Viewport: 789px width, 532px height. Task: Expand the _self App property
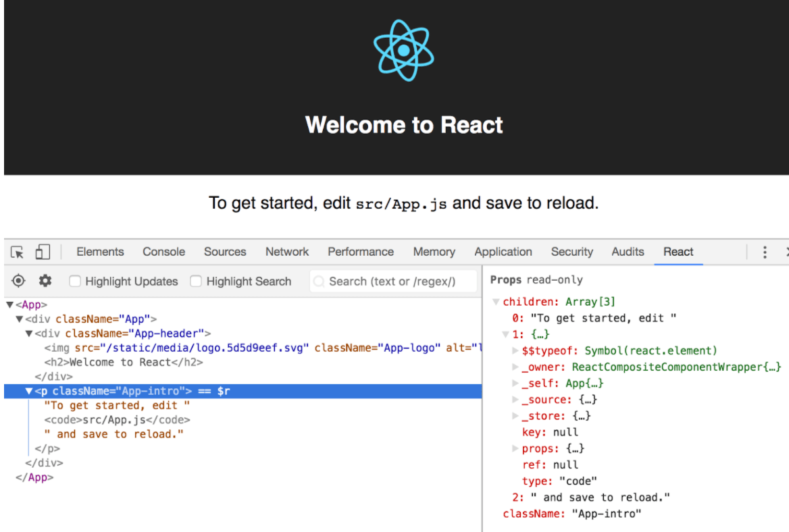coord(515,383)
